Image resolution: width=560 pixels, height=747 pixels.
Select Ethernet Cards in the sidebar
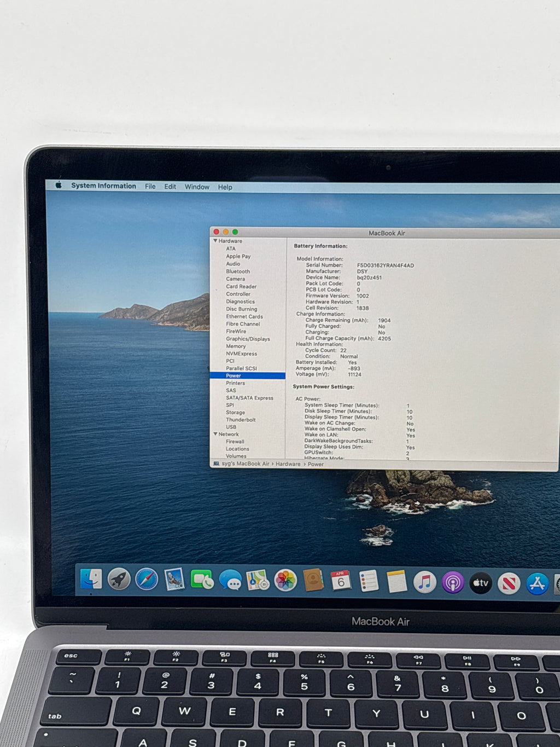coord(244,316)
